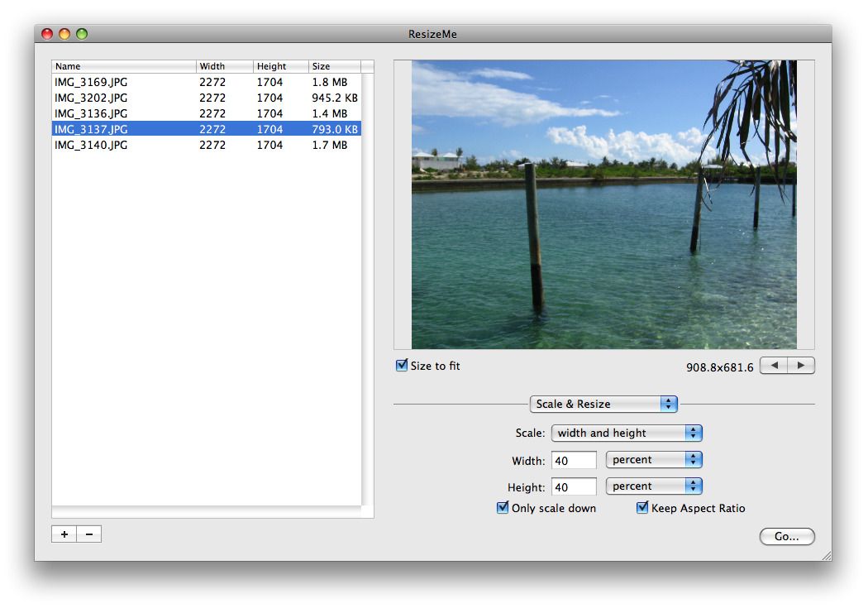This screenshot has width=868, height=613.
Task: Disable the Only scale down checkbox
Action: [503, 508]
